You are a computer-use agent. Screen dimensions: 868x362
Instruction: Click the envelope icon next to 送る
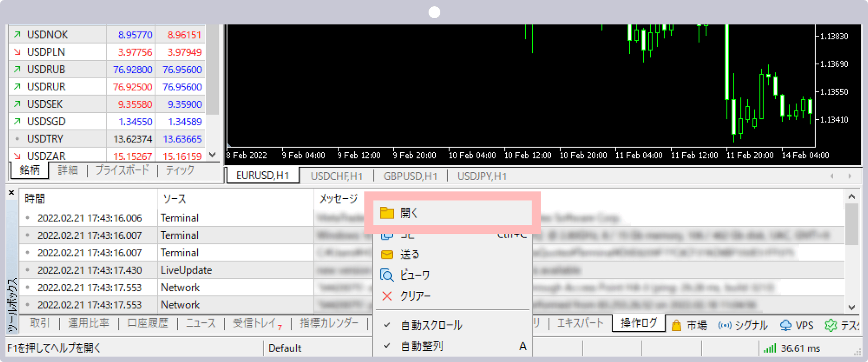pos(387,255)
